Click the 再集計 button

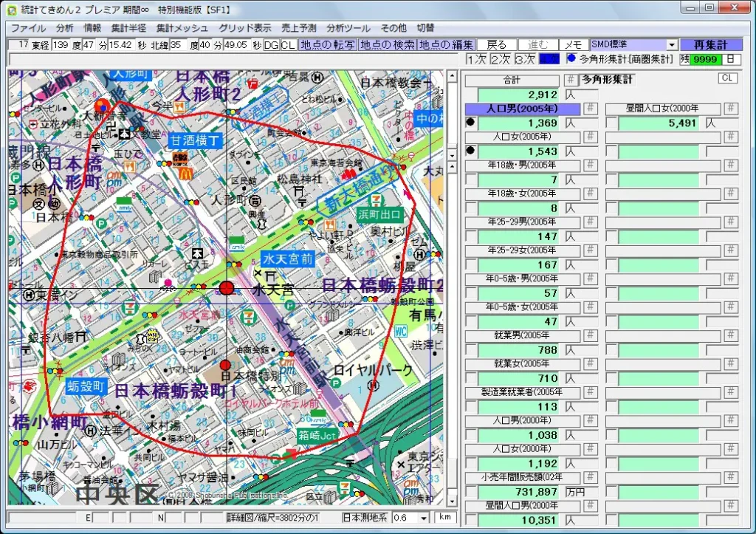coord(711,45)
